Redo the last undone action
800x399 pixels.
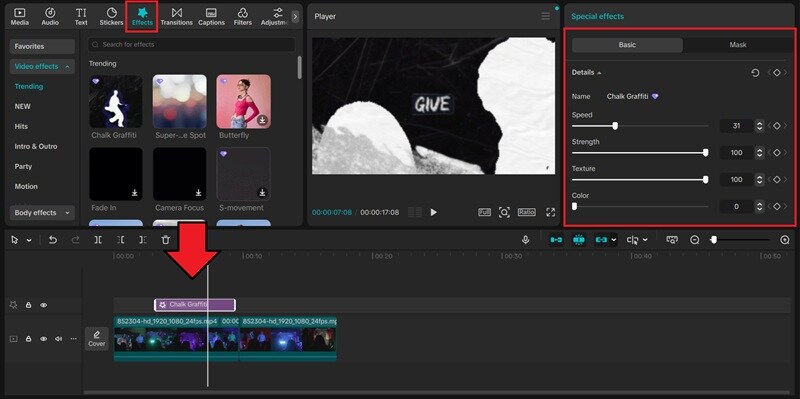[x=76, y=240]
